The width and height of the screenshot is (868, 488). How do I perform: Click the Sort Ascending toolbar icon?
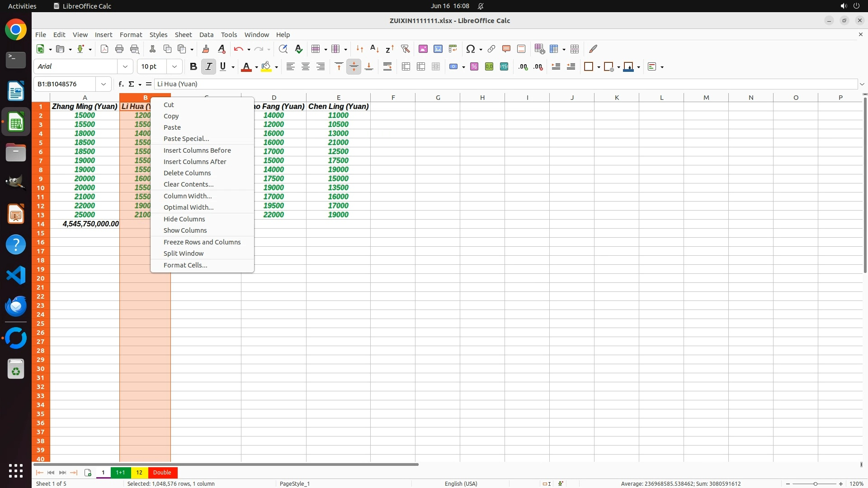coord(374,49)
